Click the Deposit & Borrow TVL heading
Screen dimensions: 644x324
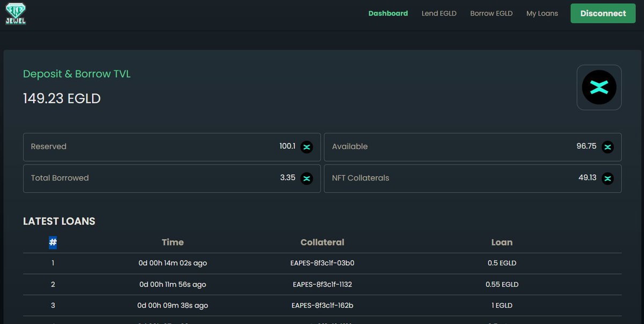tap(77, 74)
